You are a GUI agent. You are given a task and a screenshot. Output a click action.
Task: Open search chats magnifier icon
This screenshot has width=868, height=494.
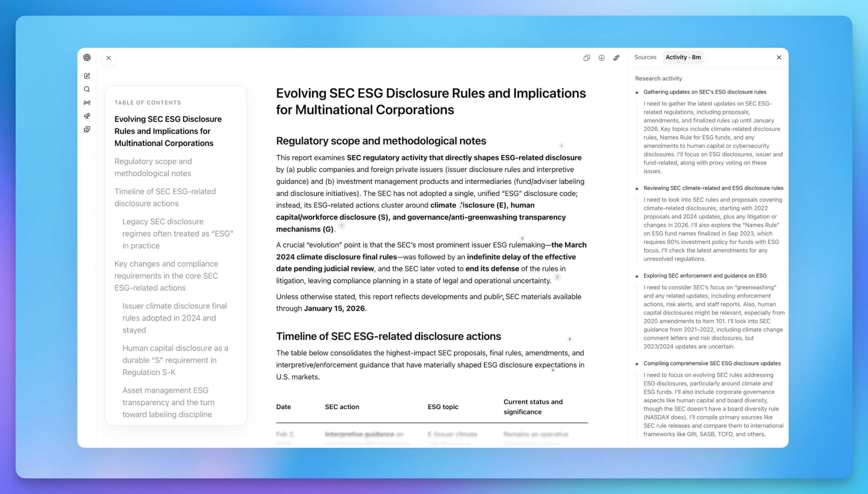tap(87, 89)
